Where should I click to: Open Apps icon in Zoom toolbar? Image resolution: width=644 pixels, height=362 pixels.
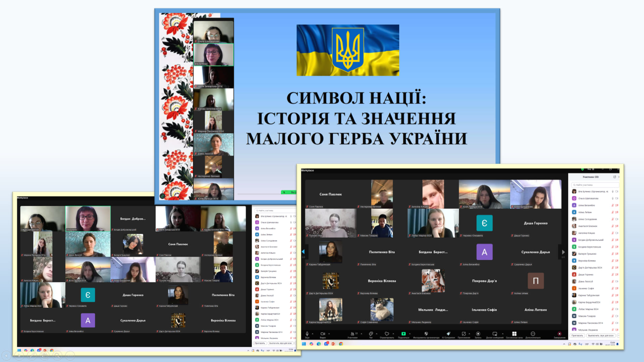464,334
